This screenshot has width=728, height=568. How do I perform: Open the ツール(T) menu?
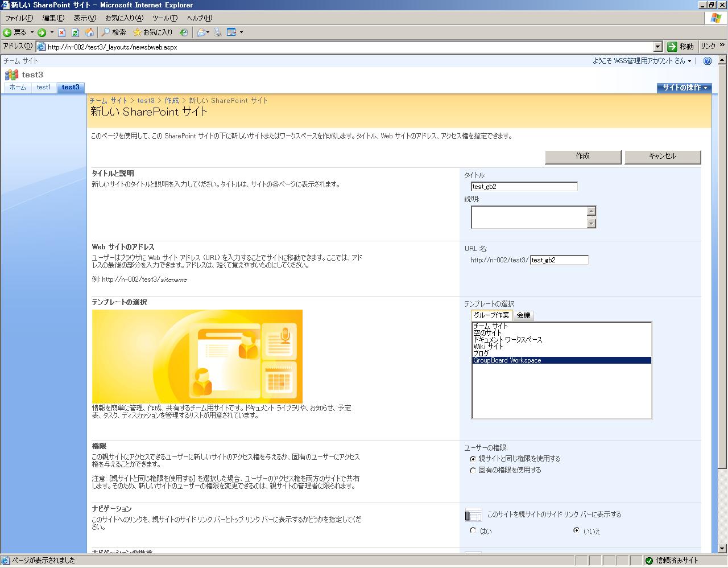click(165, 18)
